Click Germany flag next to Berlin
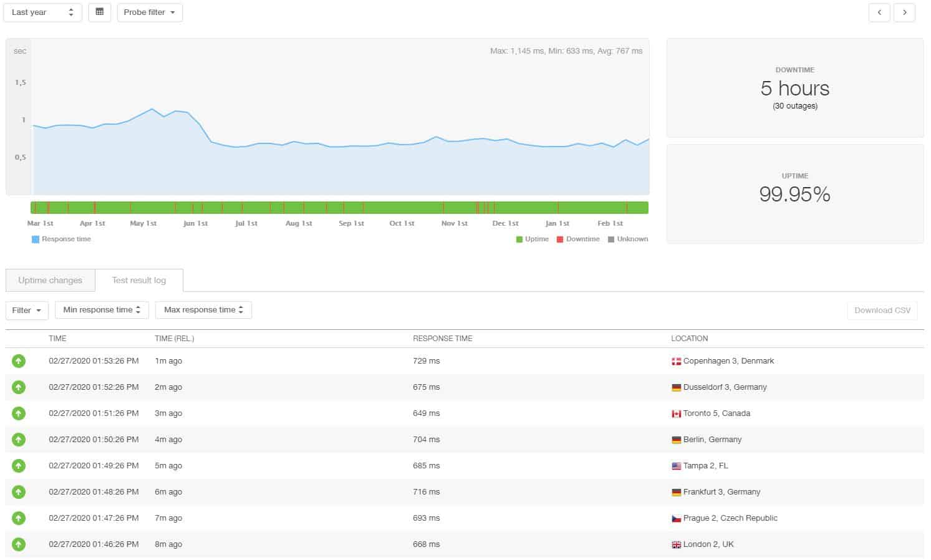 (676, 440)
